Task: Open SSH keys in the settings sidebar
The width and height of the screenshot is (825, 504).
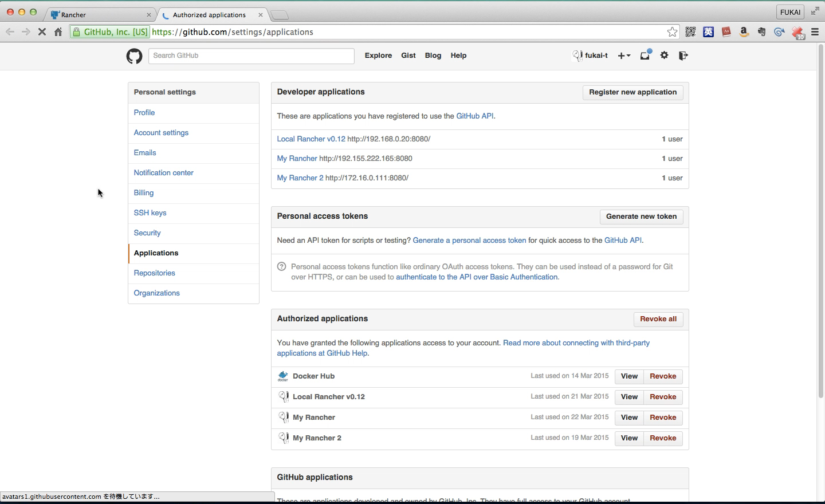Action: [x=150, y=213]
